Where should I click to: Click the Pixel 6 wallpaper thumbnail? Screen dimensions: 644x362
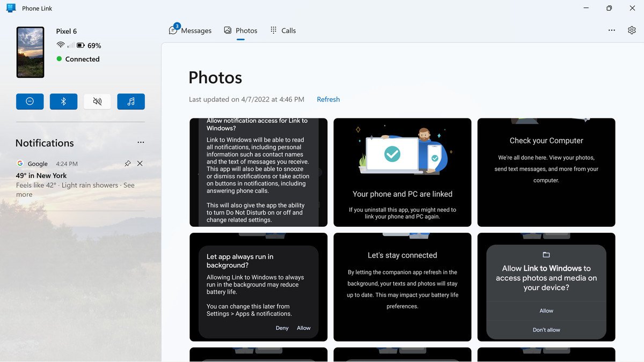pos(30,51)
